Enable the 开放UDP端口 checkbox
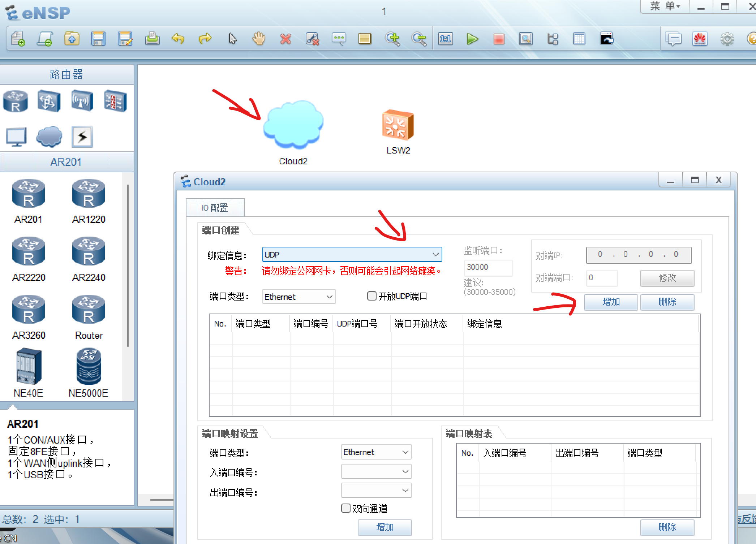756x544 pixels. 371,296
